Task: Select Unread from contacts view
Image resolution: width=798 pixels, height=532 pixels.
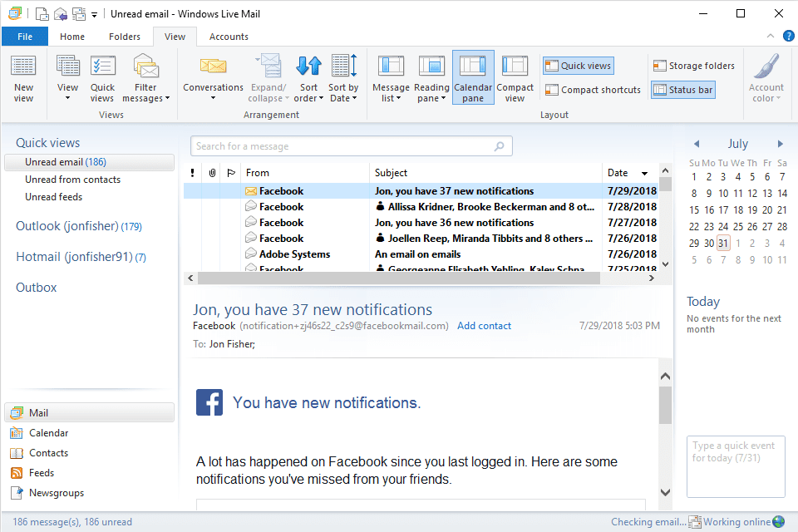Action: point(72,180)
